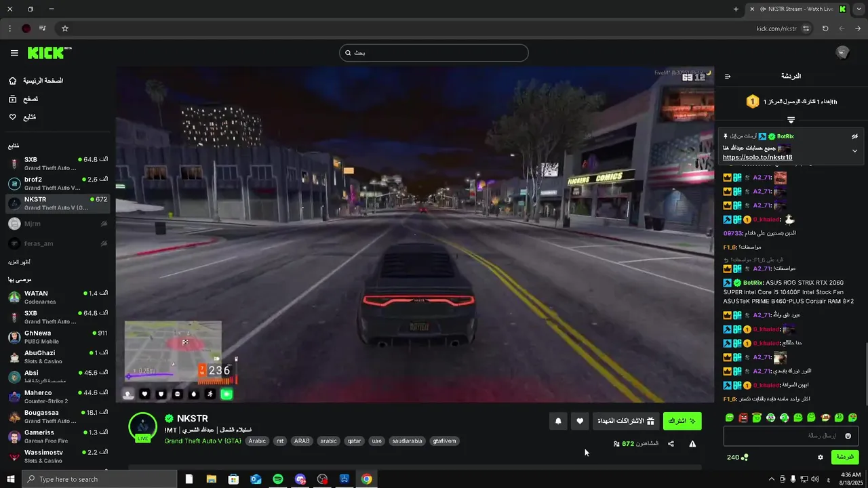The image size is (868, 488).
Task: Collapse the chat panel arrow icon
Action: click(728, 76)
